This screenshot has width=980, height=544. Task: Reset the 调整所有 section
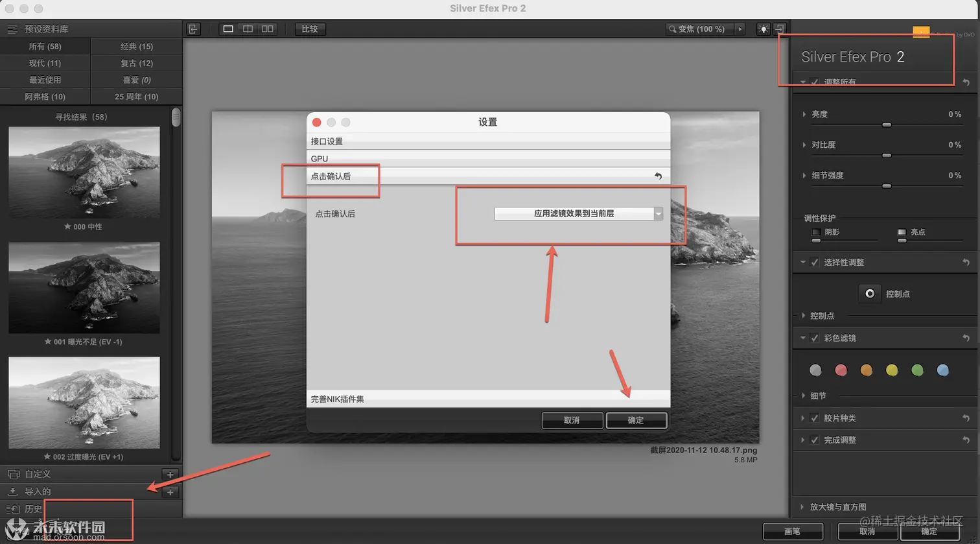click(966, 82)
